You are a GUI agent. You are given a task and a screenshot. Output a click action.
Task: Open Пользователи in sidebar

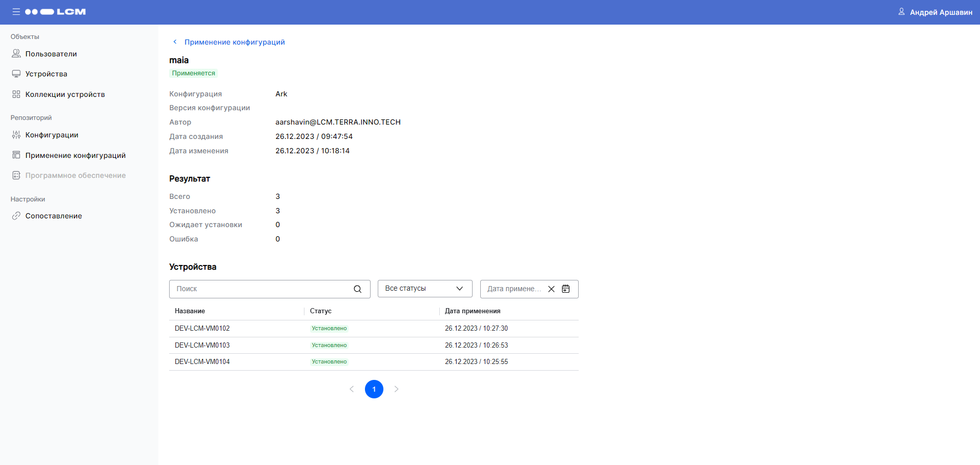tap(51, 54)
